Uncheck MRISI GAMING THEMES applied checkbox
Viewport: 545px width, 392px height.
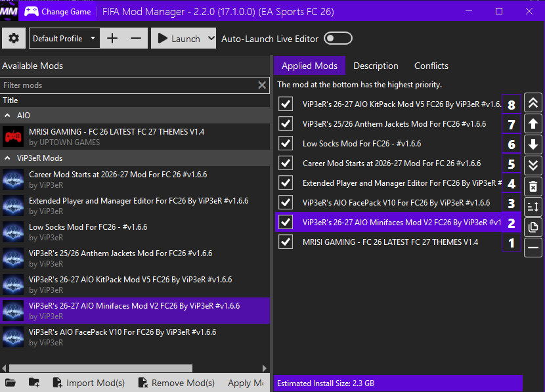(286, 242)
